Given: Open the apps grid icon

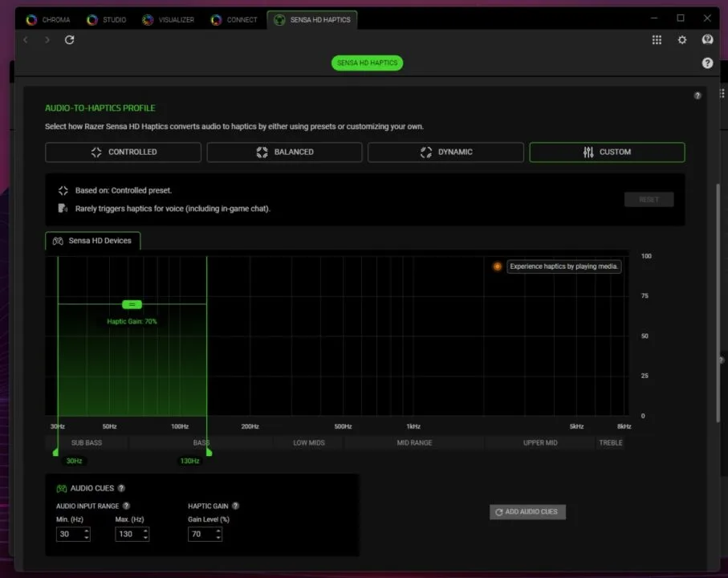Looking at the screenshot, I should (x=657, y=39).
